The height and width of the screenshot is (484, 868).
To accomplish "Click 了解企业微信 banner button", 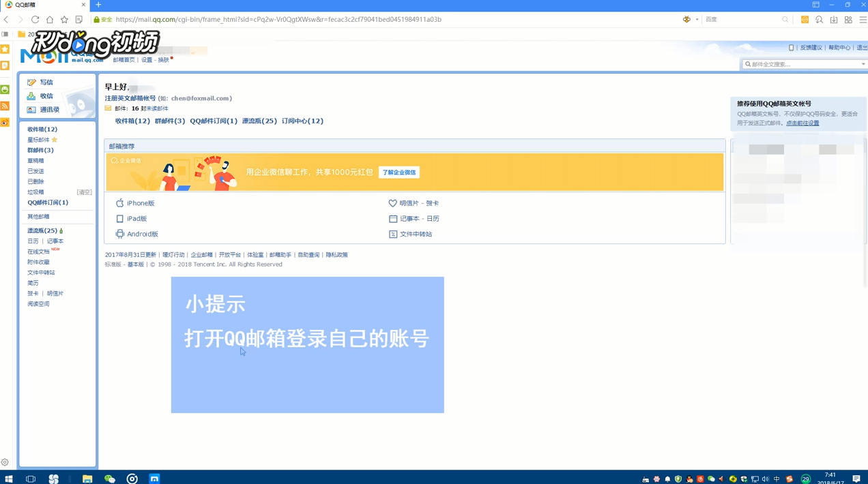I will click(399, 172).
